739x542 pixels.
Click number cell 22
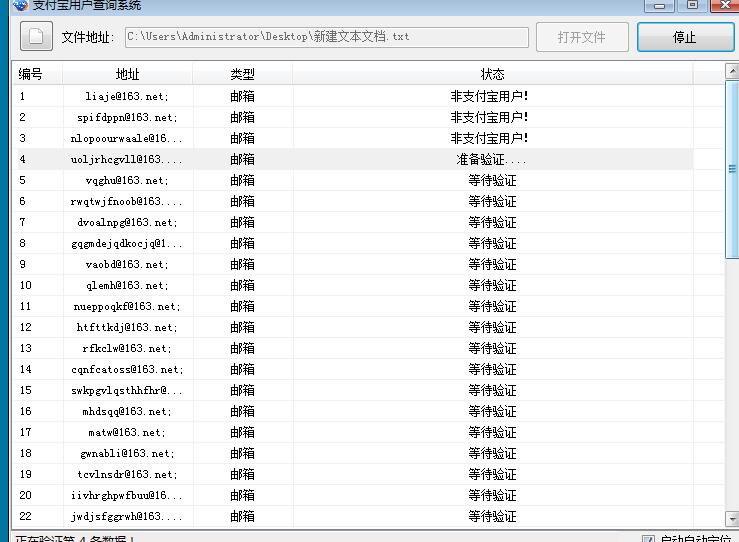25,516
